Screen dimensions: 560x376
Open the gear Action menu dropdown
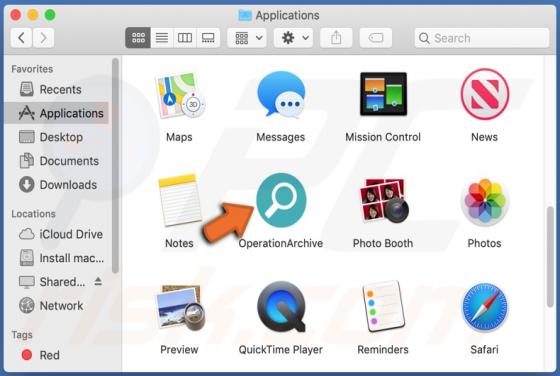tap(294, 38)
